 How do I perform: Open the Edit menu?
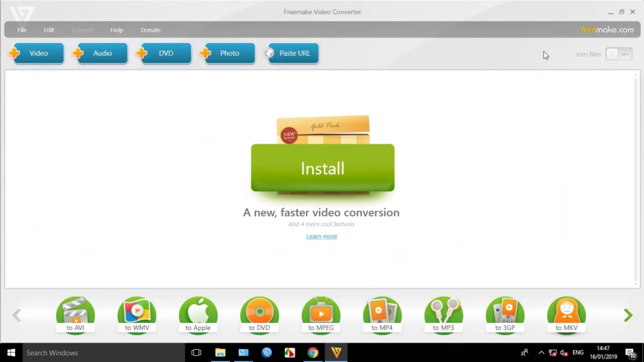coord(49,30)
